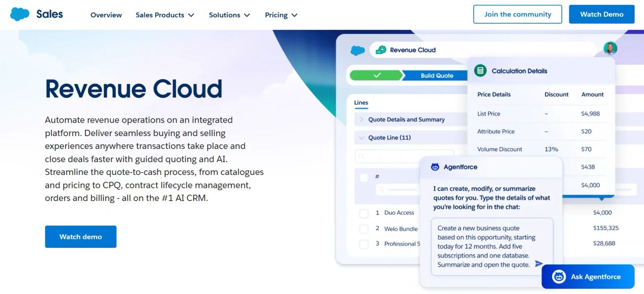This screenshot has width=644, height=294.
Task: Click the Revenue Cloud gear icon
Action: [x=381, y=50]
